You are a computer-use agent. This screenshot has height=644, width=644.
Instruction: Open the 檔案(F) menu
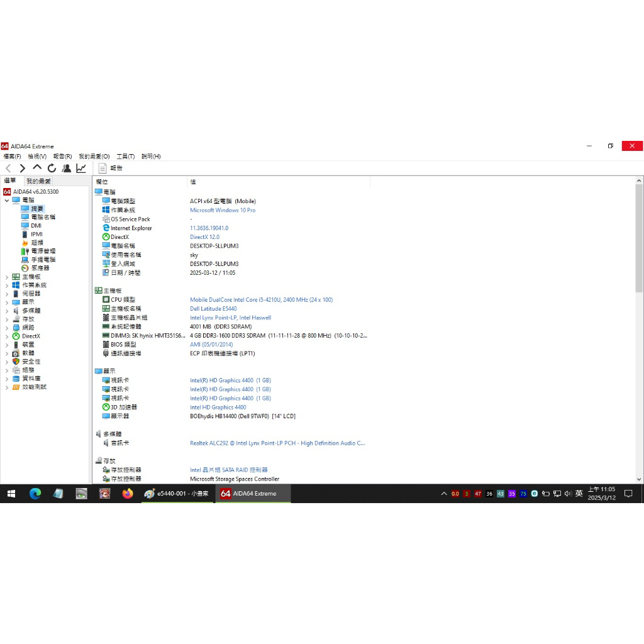click(12, 157)
